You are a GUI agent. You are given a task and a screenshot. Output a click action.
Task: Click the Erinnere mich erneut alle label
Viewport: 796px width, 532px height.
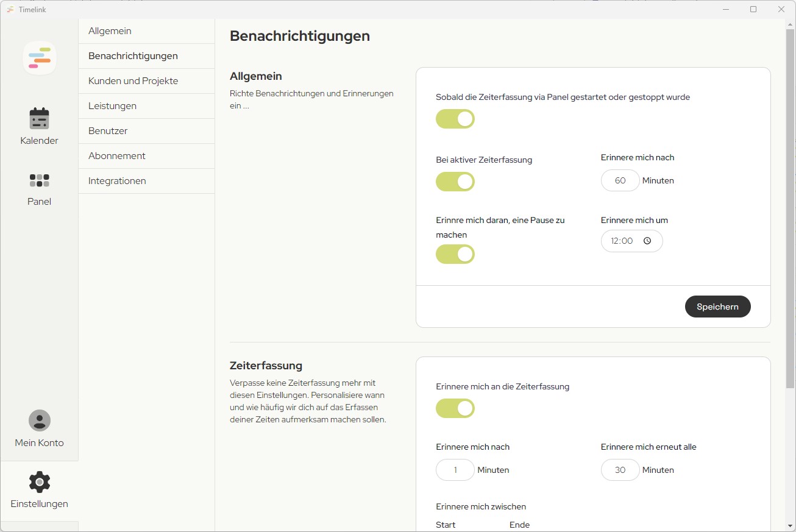(649, 447)
